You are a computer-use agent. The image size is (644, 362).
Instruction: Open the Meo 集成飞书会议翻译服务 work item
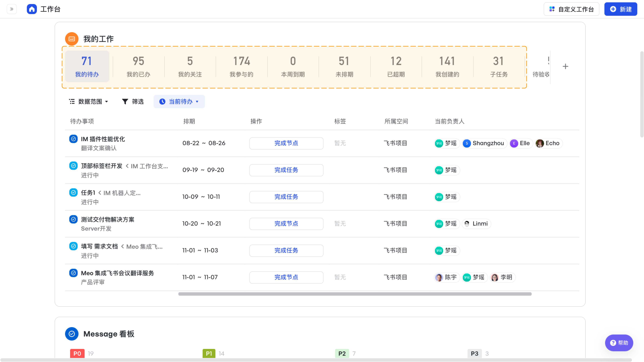pyautogui.click(x=118, y=273)
